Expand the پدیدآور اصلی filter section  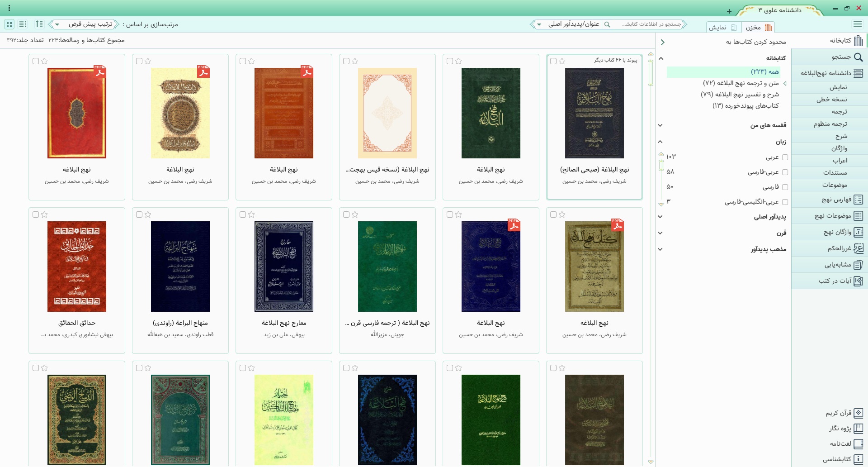[x=660, y=217]
